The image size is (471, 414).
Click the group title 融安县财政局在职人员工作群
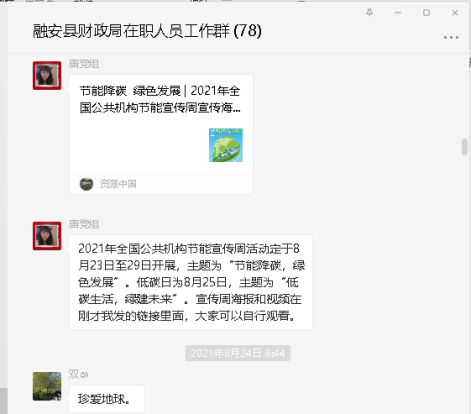tap(131, 31)
